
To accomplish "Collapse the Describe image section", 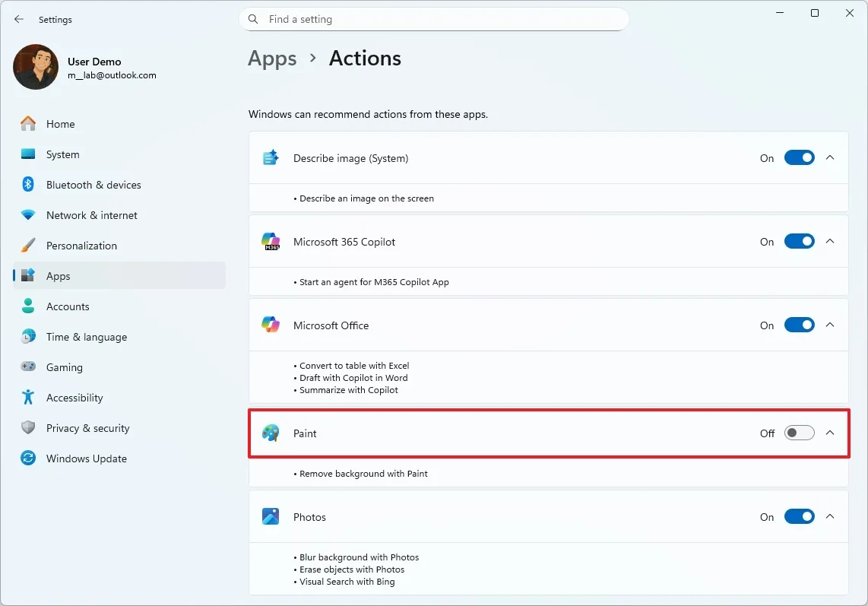I will coord(830,157).
